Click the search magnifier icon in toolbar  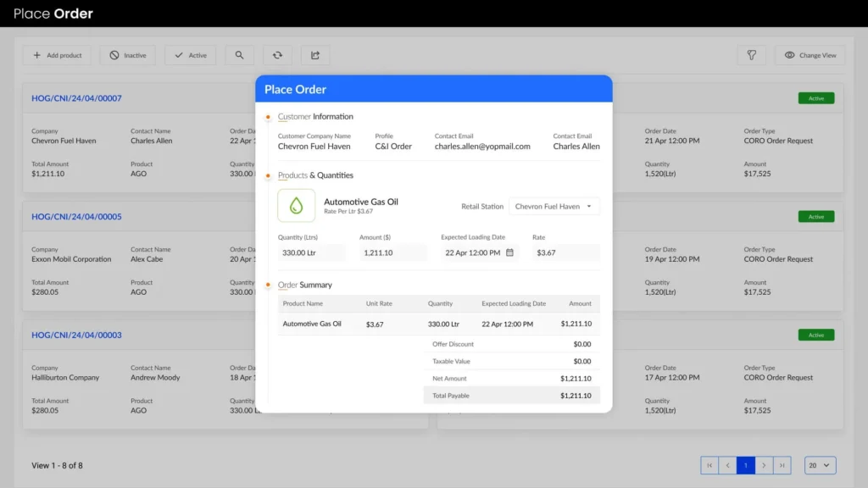point(239,55)
